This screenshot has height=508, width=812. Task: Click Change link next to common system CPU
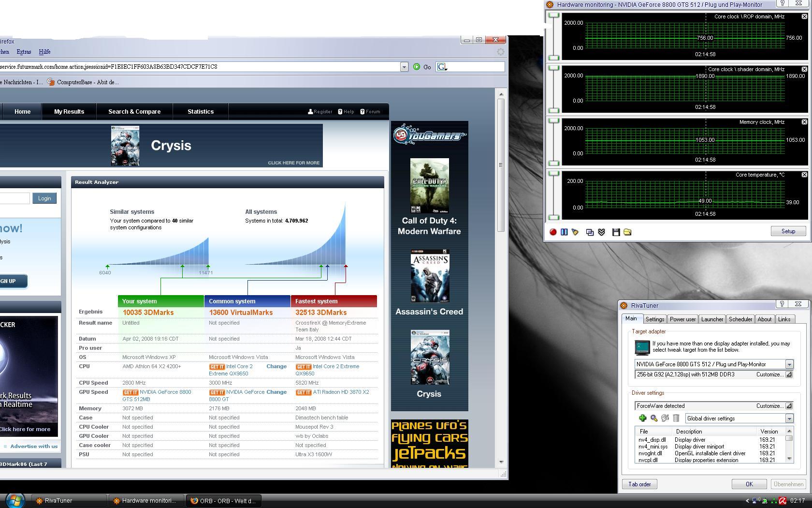276,367
